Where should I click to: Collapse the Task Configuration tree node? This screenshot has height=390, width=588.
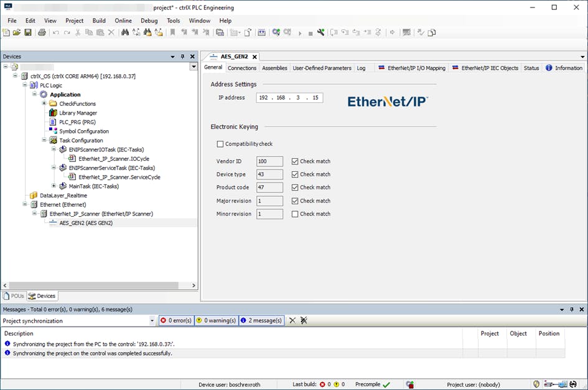click(44, 141)
